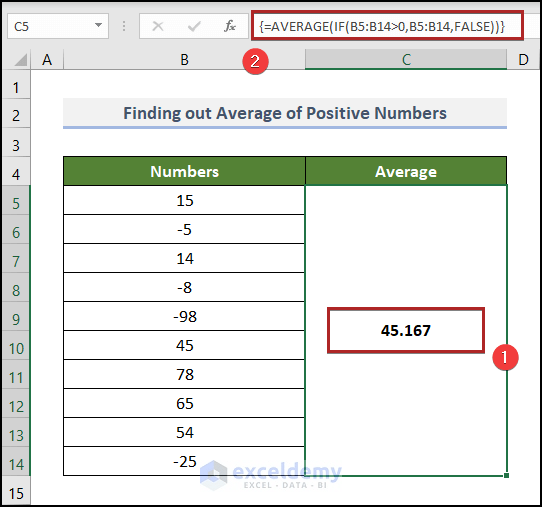Click the formula bar resize dots handle
Image resolution: width=542 pixels, height=507 pixels.
pos(124,26)
